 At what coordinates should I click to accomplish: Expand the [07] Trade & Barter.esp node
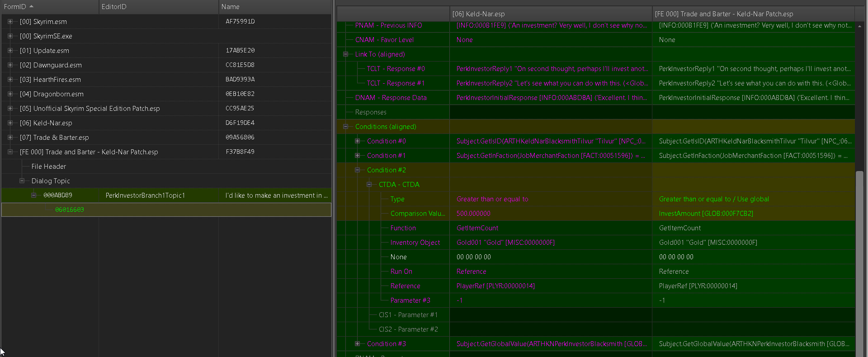10,138
